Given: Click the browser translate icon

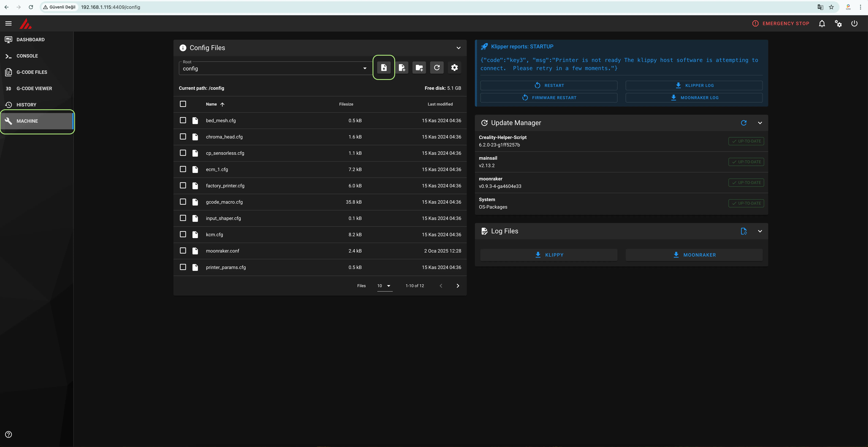Looking at the screenshot, I should 820,7.
